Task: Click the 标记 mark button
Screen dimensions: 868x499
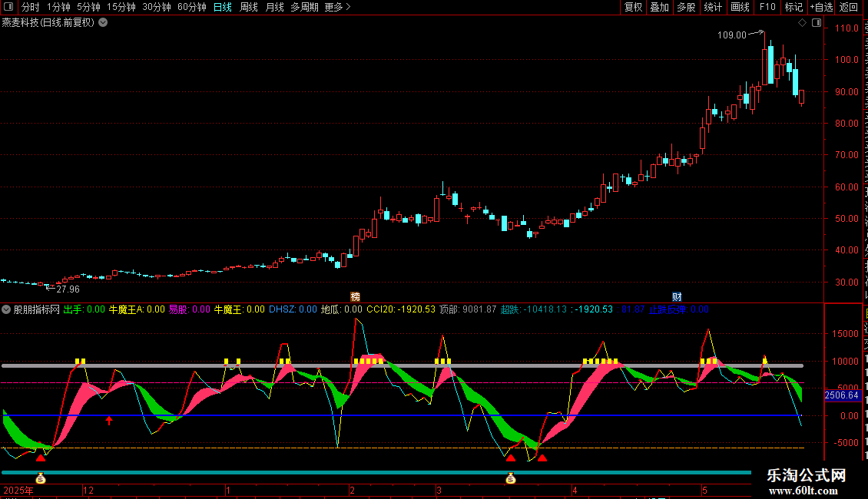Action: point(793,7)
